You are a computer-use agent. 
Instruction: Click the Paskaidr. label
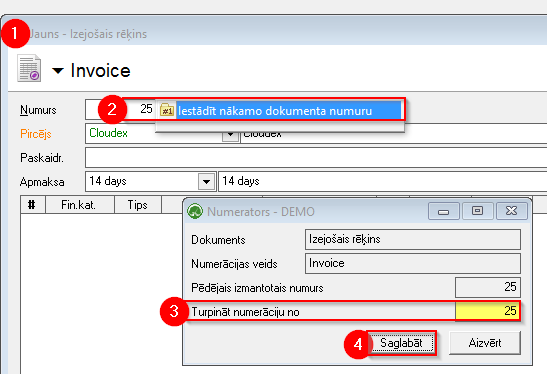coord(42,158)
